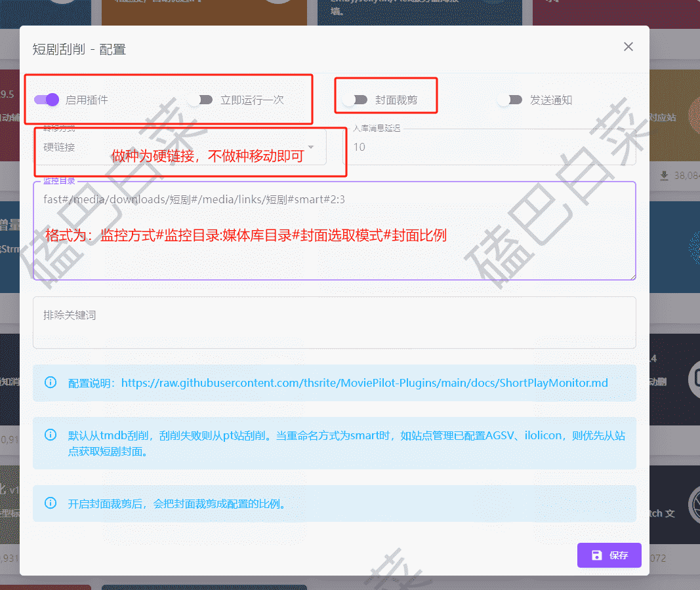
Task: Click the 监控目录 textarea resize handle
Action: (x=632, y=276)
